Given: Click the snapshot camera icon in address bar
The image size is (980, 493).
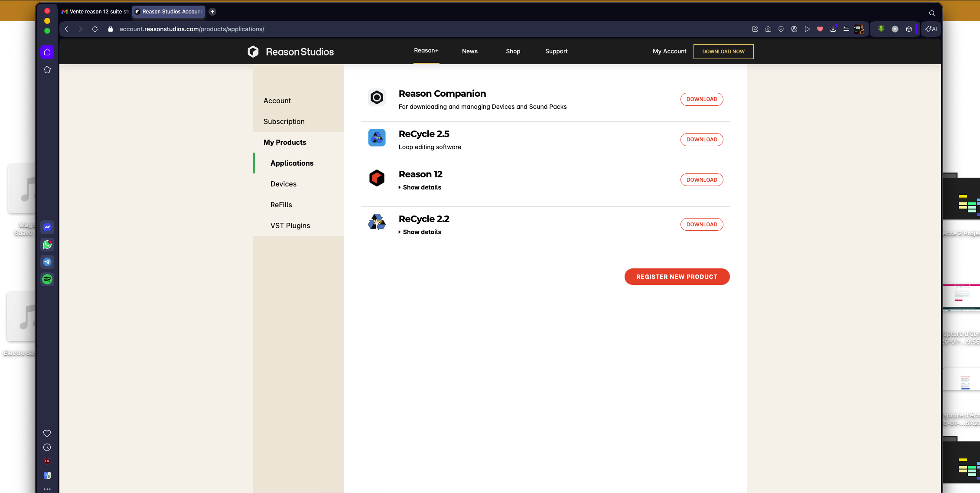Looking at the screenshot, I should pos(768,29).
